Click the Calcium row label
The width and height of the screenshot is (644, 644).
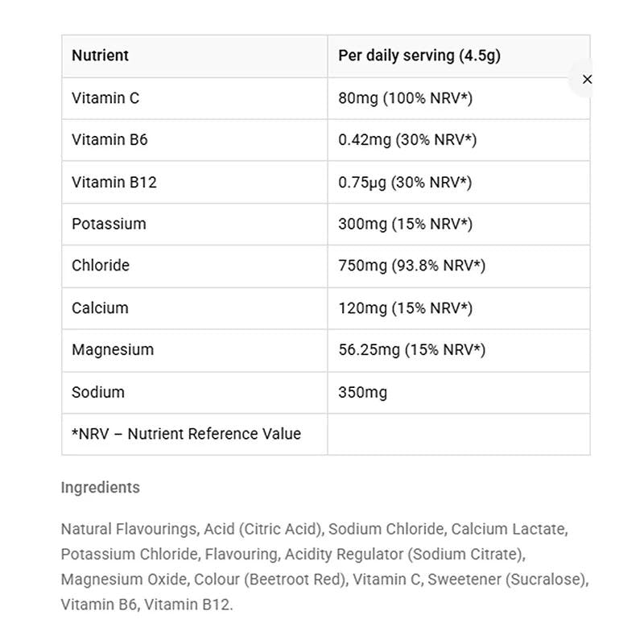(100, 308)
